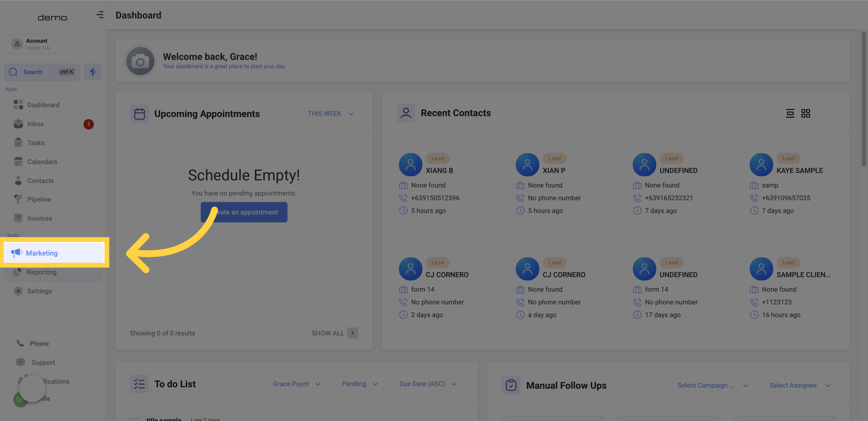Open the Select Campaign dropdown
The width and height of the screenshot is (868, 421).
(x=713, y=385)
